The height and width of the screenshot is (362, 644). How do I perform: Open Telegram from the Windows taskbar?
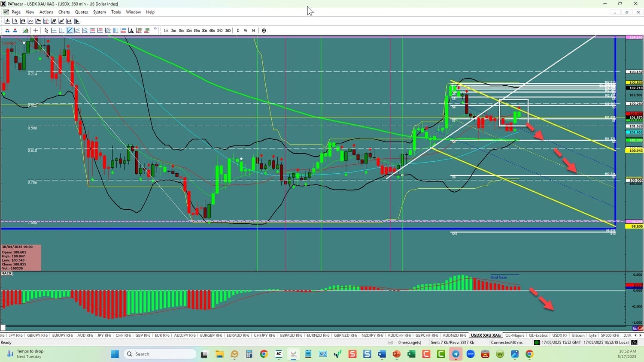[x=456, y=354]
